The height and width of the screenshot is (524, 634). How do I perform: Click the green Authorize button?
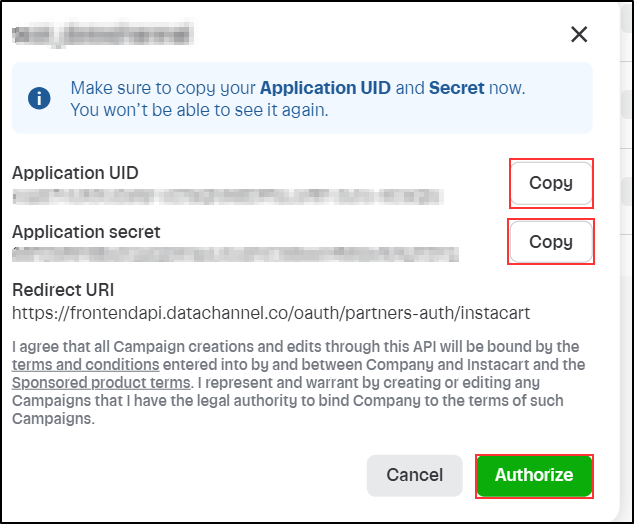[534, 475]
